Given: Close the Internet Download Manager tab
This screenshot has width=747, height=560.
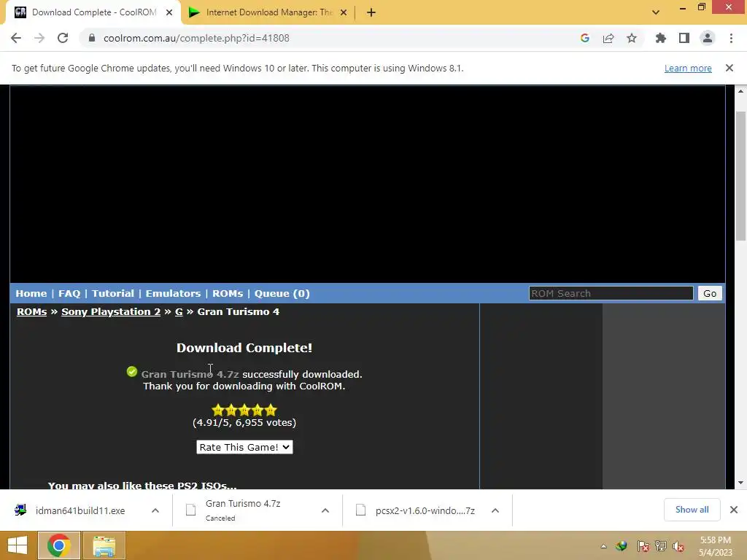Looking at the screenshot, I should [344, 12].
